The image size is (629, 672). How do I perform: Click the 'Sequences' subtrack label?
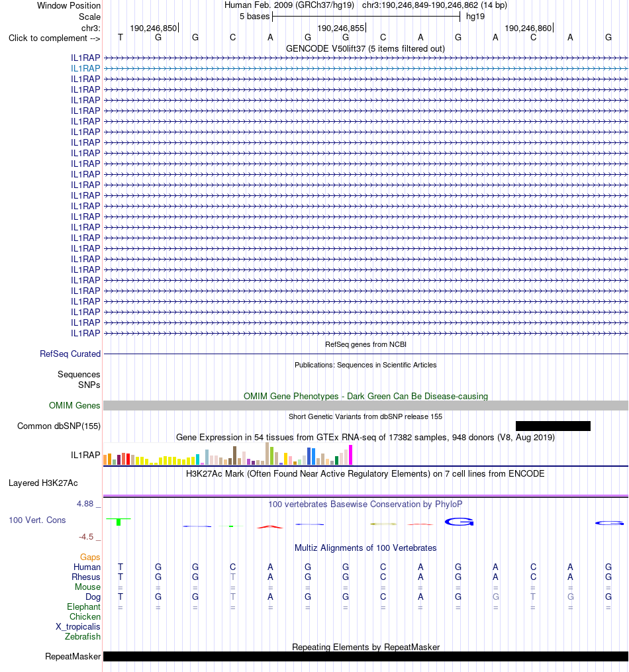click(x=79, y=374)
